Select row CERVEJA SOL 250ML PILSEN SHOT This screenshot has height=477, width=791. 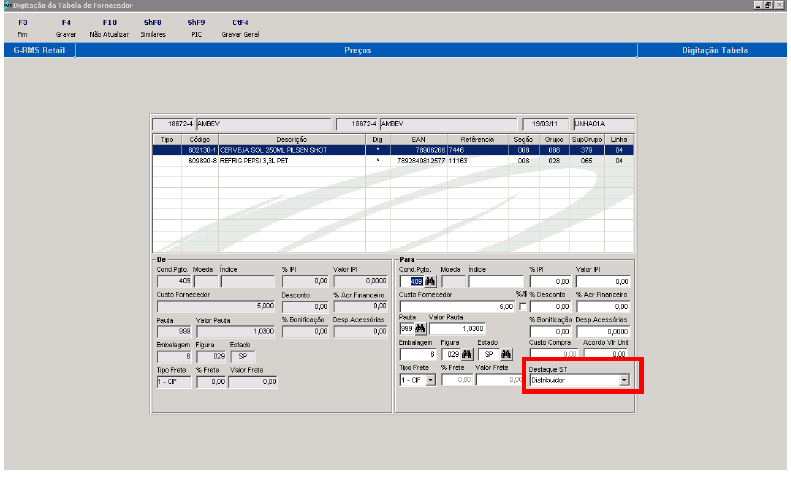(393, 150)
